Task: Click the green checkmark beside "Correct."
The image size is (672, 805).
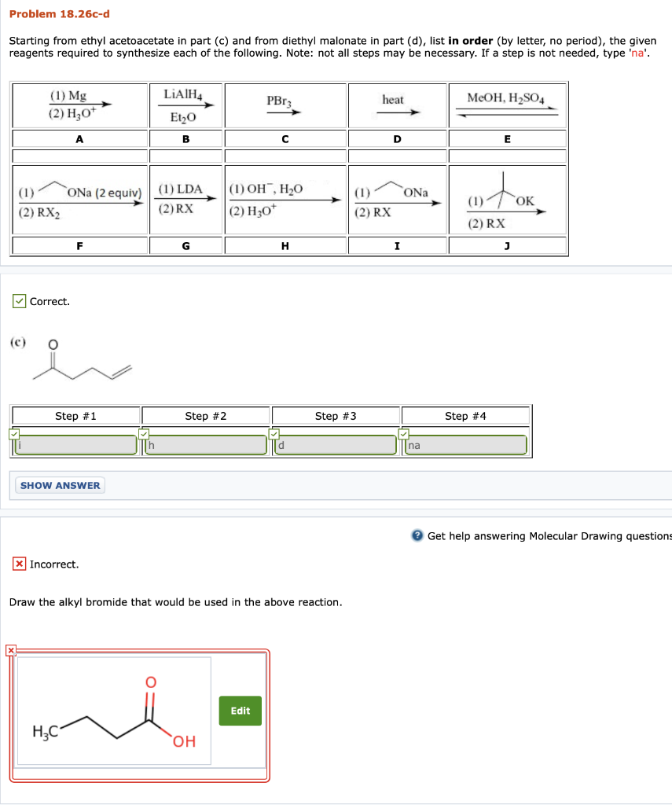Action: pos(17,301)
